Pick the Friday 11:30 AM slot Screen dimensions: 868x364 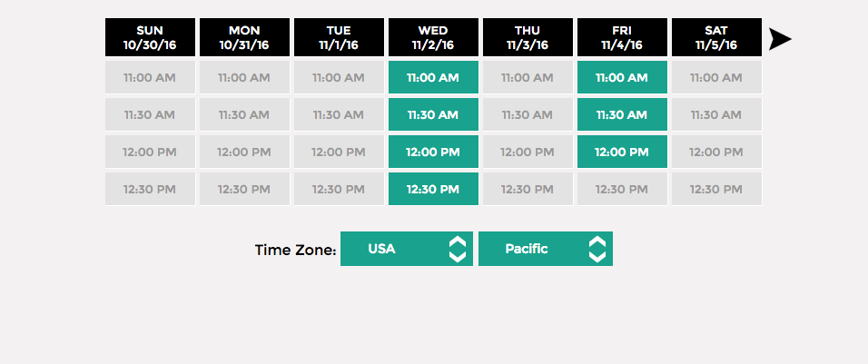(622, 115)
